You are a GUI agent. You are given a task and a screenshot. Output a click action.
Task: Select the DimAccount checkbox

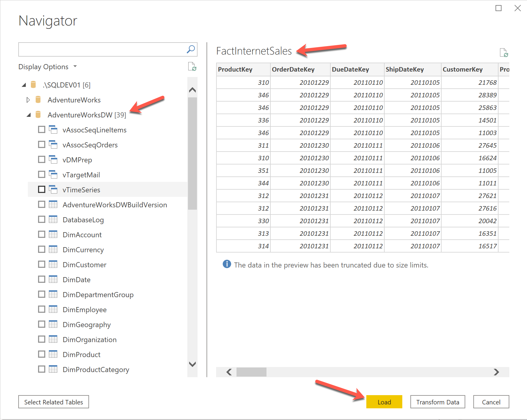tap(42, 234)
